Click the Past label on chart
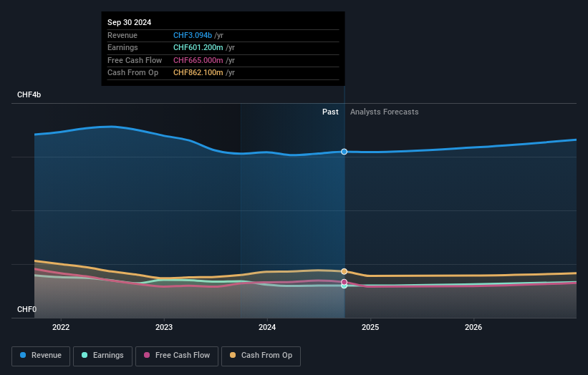 [x=330, y=112]
